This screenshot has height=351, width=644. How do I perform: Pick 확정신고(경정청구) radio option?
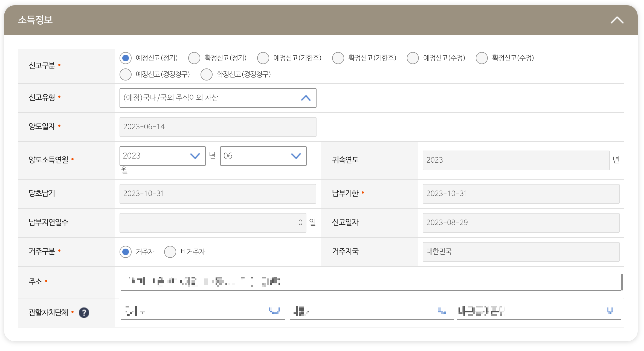(207, 74)
